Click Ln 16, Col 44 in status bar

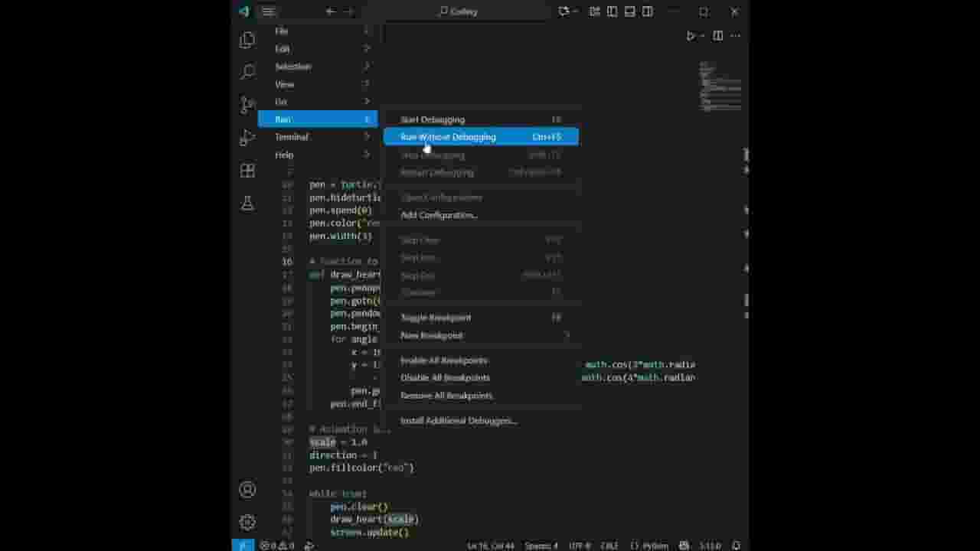coord(491,546)
